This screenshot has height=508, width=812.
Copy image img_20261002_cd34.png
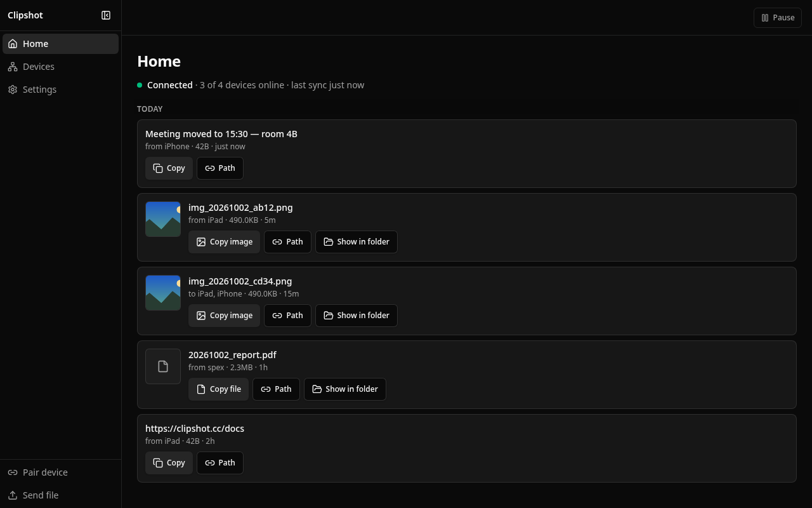tap(224, 316)
